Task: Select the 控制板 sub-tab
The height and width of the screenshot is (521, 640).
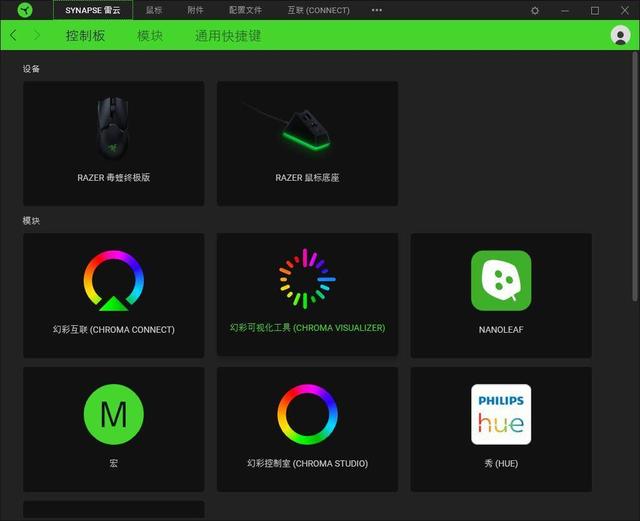Action: pyautogui.click(x=85, y=36)
